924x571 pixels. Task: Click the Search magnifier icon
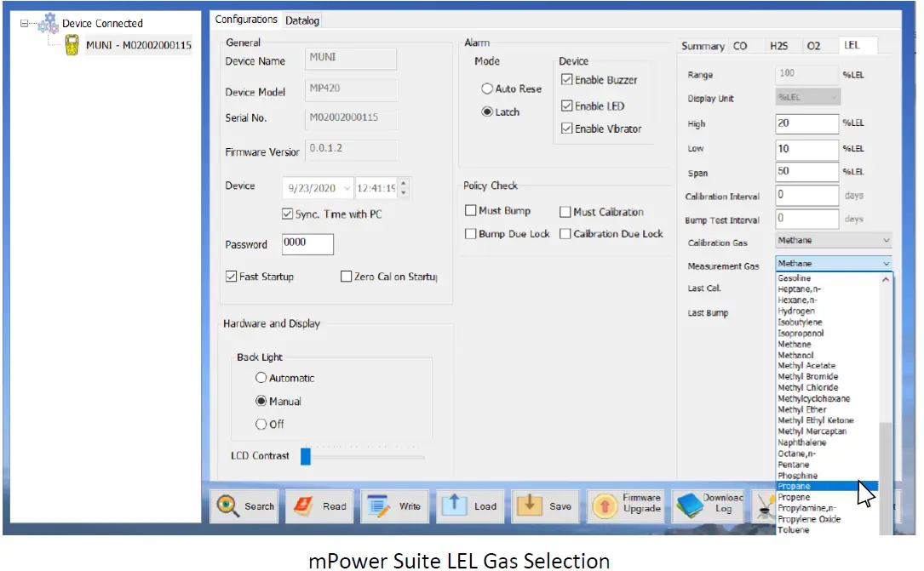(x=227, y=505)
